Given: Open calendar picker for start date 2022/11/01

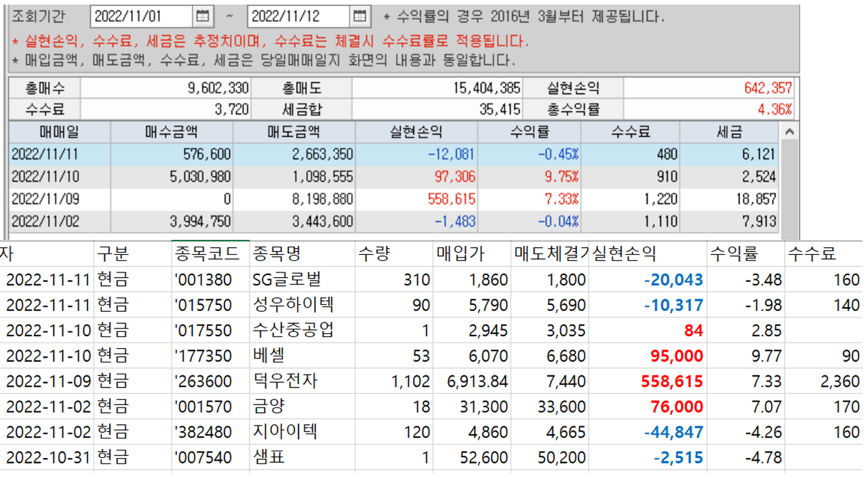Looking at the screenshot, I should (x=202, y=16).
